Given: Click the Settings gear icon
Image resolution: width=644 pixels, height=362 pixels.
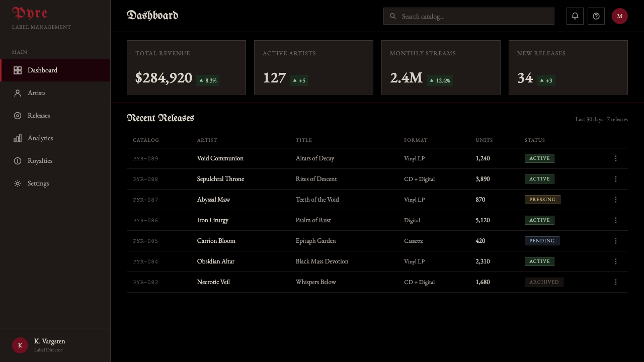Looking at the screenshot, I should (x=18, y=184).
